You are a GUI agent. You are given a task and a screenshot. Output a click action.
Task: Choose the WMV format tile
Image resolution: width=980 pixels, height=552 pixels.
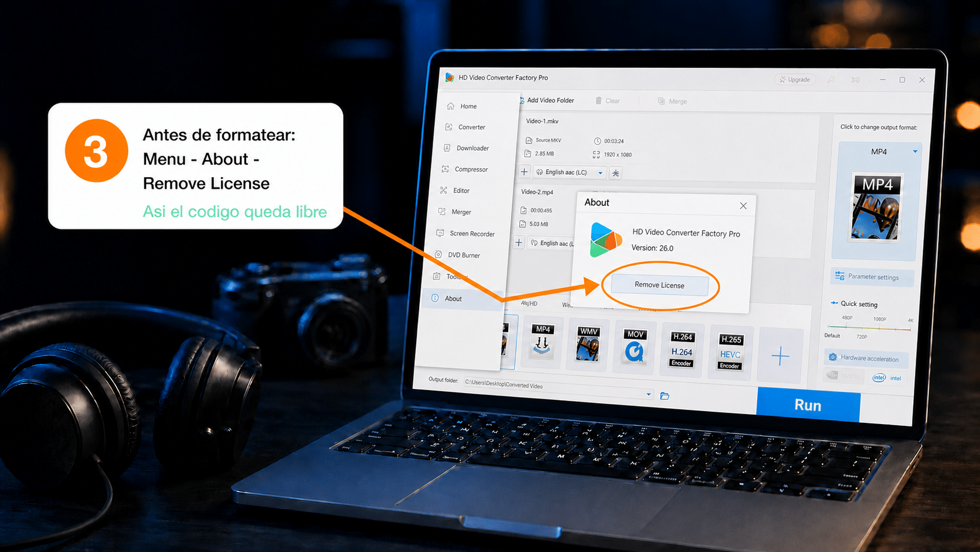point(588,345)
